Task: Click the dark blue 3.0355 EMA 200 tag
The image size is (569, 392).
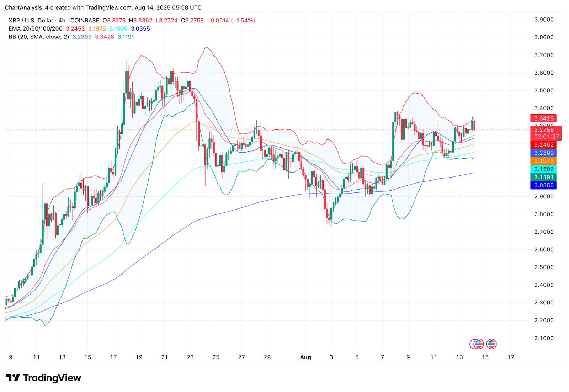Action: point(543,185)
